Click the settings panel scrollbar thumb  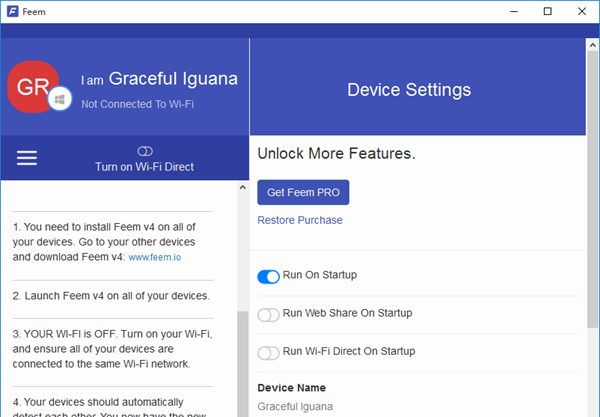click(593, 189)
